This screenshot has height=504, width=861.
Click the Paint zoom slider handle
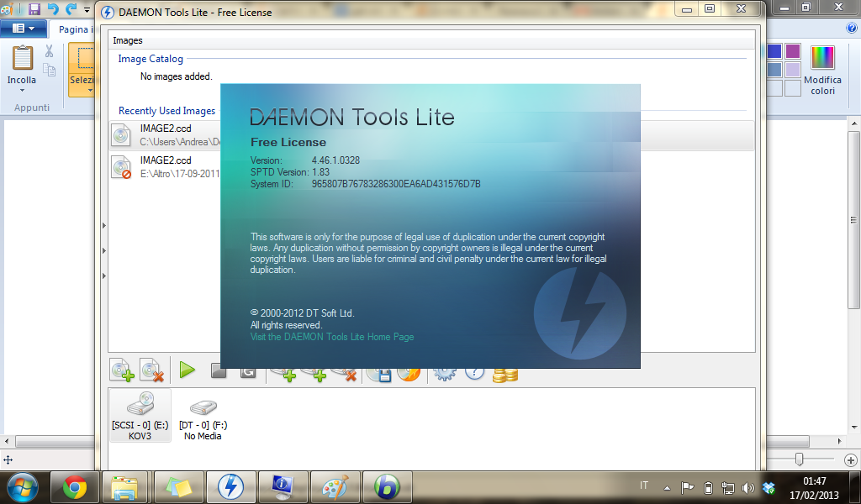pyautogui.click(x=800, y=459)
